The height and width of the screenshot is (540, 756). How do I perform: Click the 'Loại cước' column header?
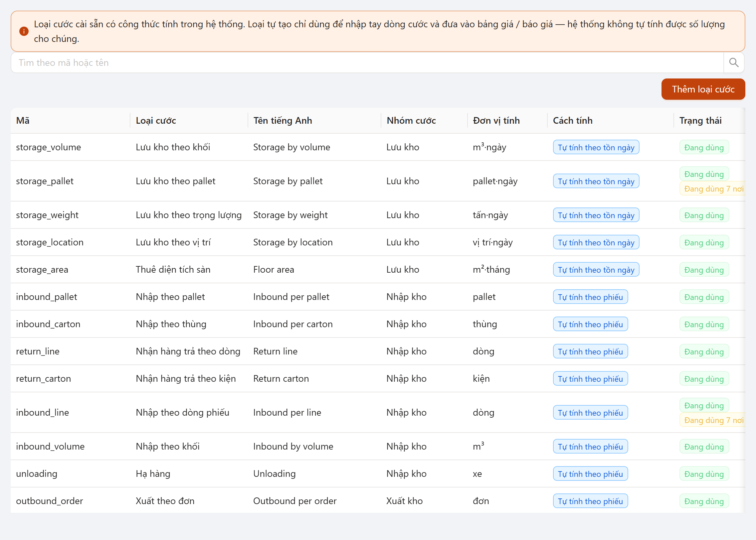click(x=156, y=120)
